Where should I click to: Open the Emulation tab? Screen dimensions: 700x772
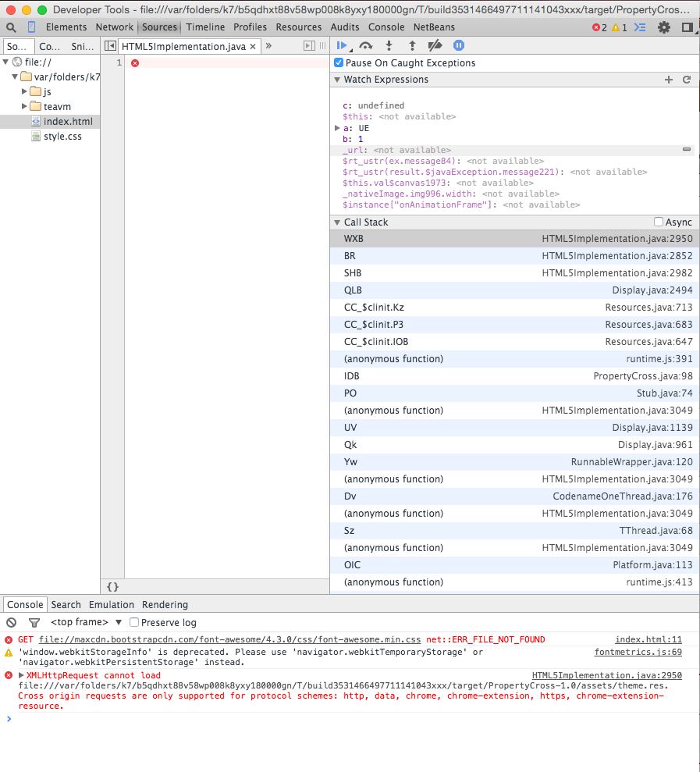tap(112, 604)
